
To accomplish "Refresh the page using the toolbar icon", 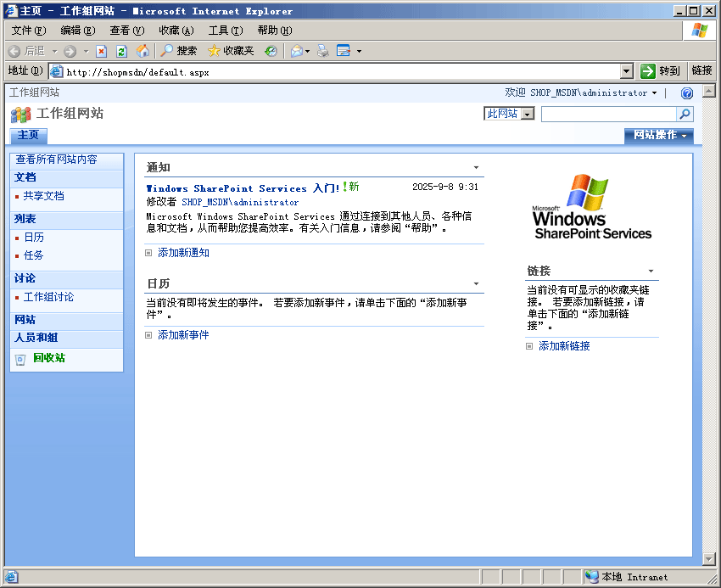I will point(121,51).
